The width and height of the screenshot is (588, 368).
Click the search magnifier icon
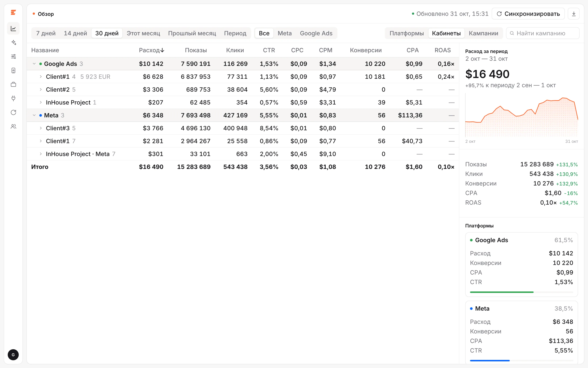[x=512, y=33]
